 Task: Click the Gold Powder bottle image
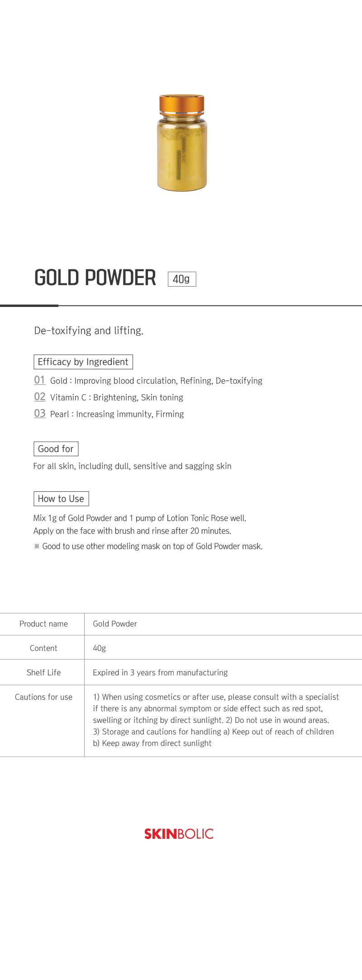pyautogui.click(x=182, y=142)
